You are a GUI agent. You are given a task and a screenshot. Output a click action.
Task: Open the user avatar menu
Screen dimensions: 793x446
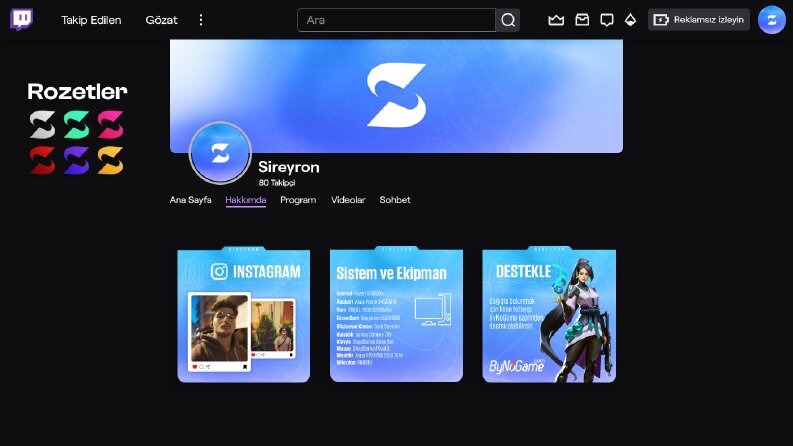(x=771, y=20)
